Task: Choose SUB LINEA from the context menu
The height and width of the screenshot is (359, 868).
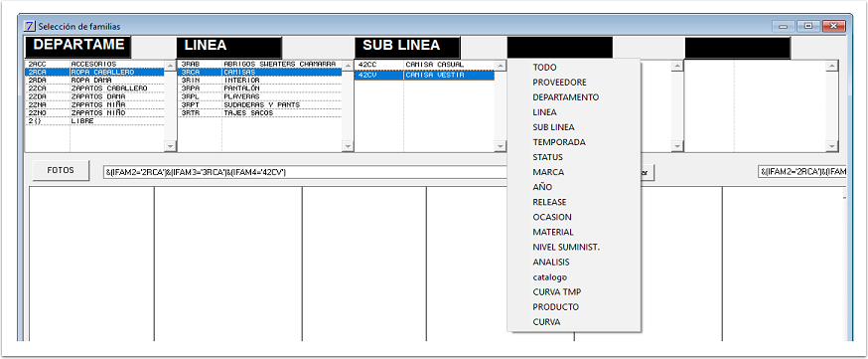Action: pyautogui.click(x=574, y=127)
